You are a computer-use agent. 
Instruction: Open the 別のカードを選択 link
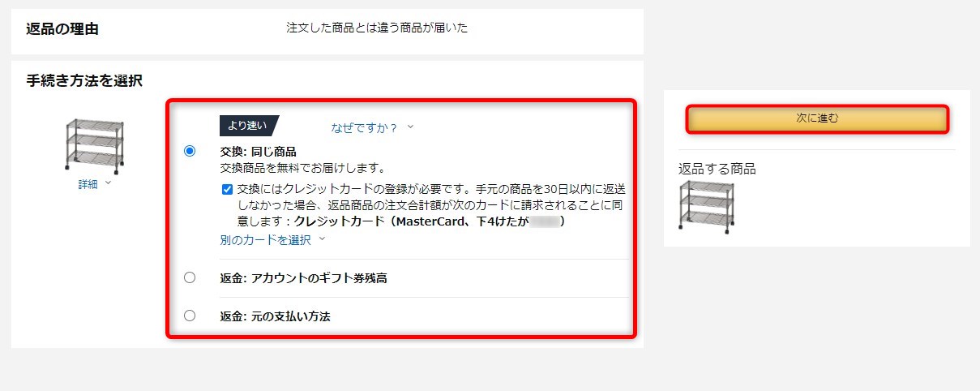click(266, 239)
